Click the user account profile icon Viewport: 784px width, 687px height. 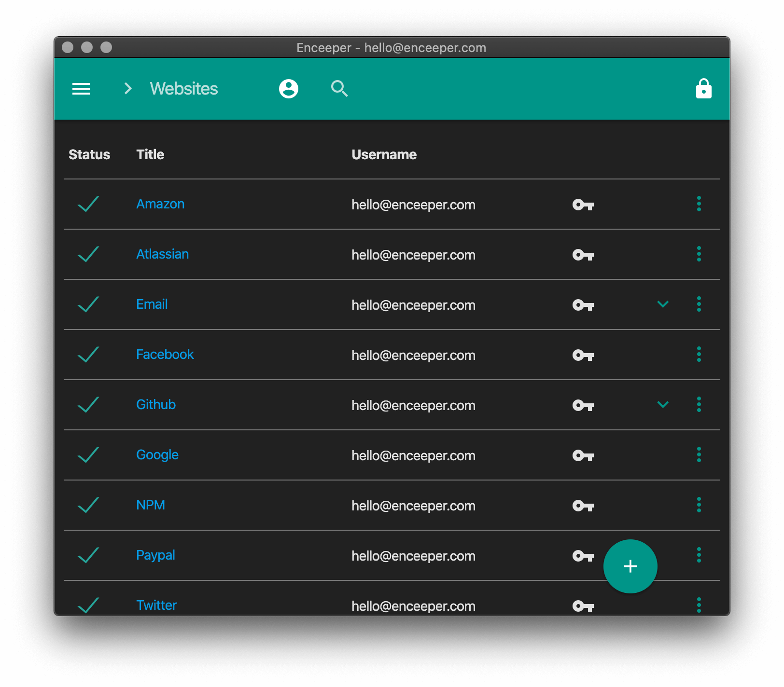point(288,89)
